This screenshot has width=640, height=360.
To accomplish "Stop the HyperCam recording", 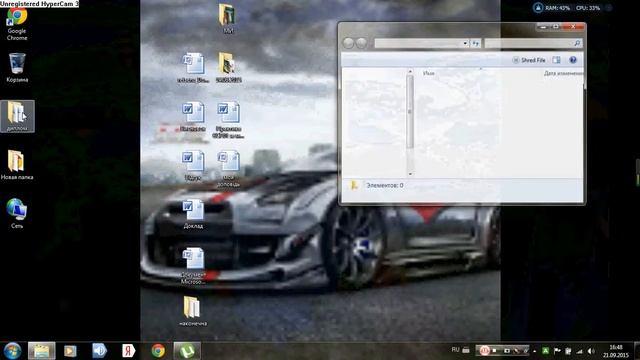I will 495,351.
